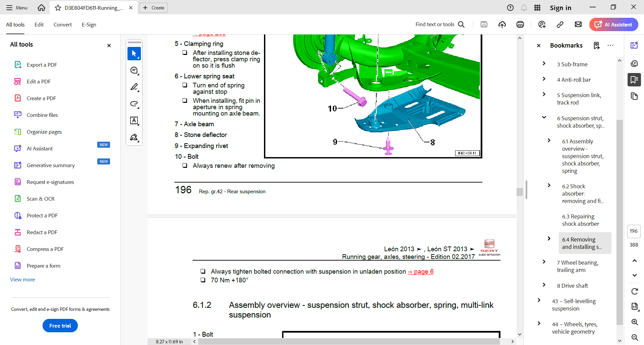This screenshot has width=644, height=345.
Task: Select the Add text box tool
Action: [x=134, y=121]
